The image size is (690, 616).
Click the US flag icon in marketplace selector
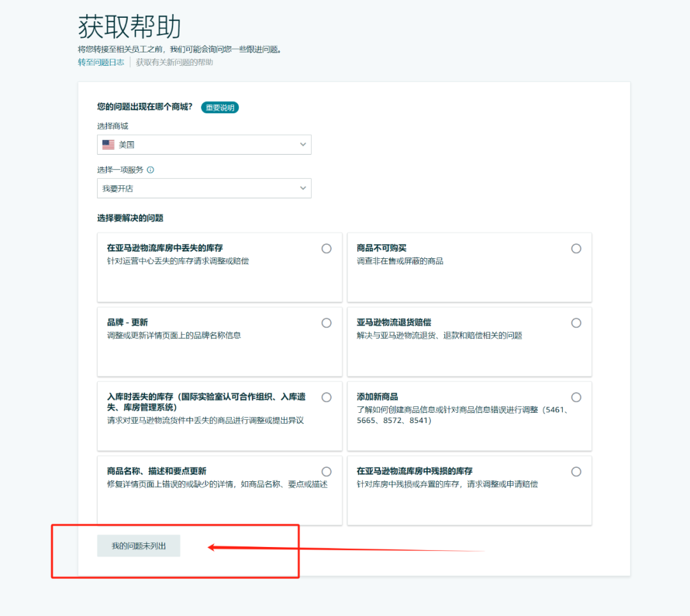click(x=107, y=144)
